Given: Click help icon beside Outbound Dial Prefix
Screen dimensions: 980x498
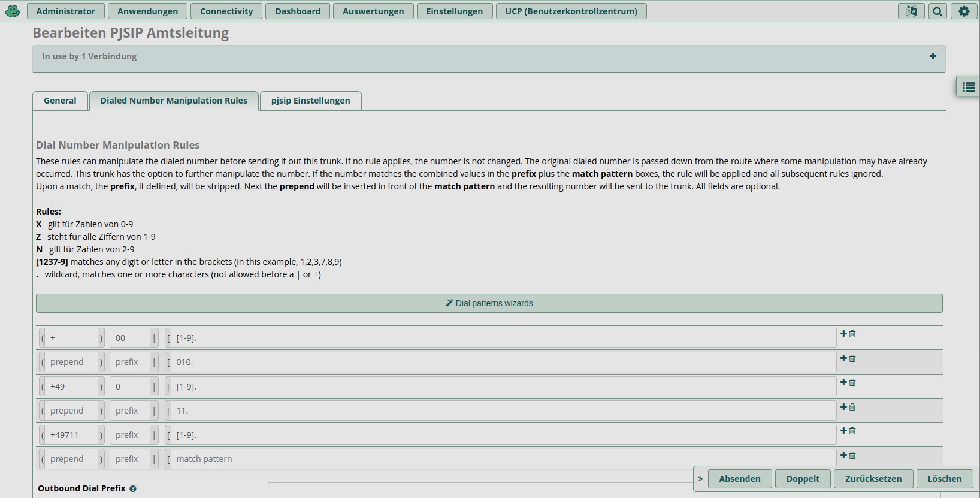Looking at the screenshot, I should 133,489.
